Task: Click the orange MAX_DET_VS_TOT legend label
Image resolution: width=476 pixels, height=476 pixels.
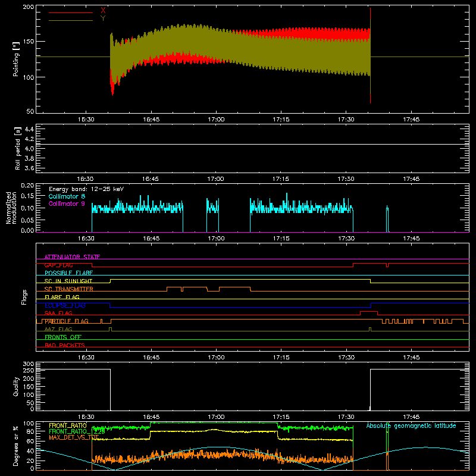Action: click(x=74, y=437)
